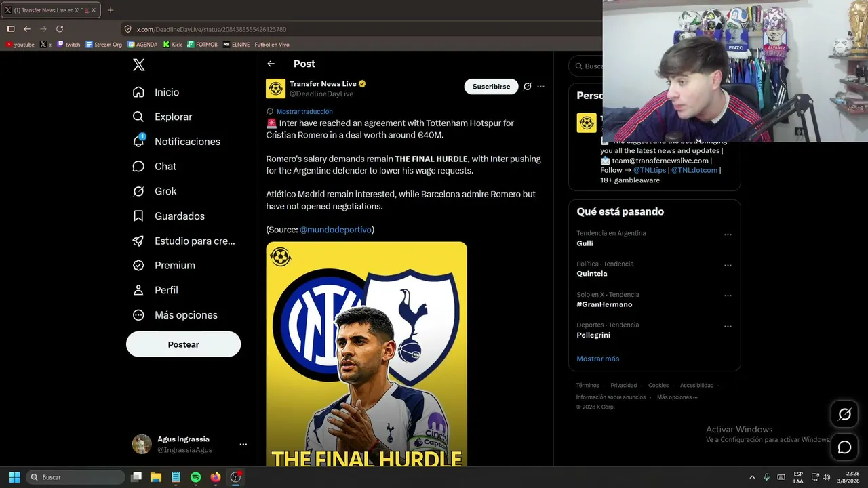Open Información sobre anuncios footer link
Image resolution: width=868 pixels, height=488 pixels.
tap(611, 397)
